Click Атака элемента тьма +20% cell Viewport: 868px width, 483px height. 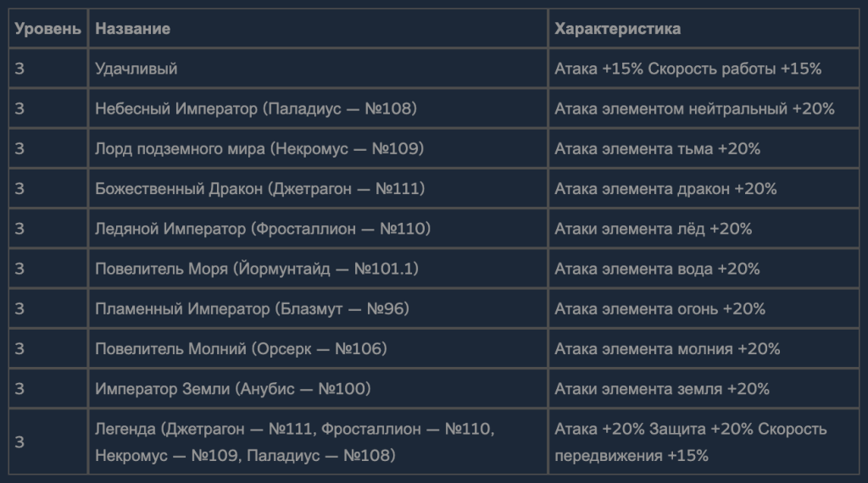(x=704, y=148)
